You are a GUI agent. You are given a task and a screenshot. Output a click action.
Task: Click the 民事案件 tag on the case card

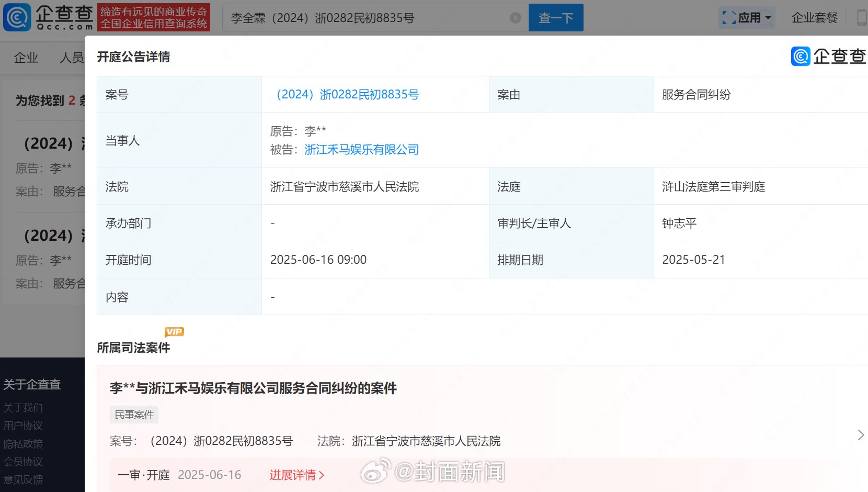pos(134,414)
